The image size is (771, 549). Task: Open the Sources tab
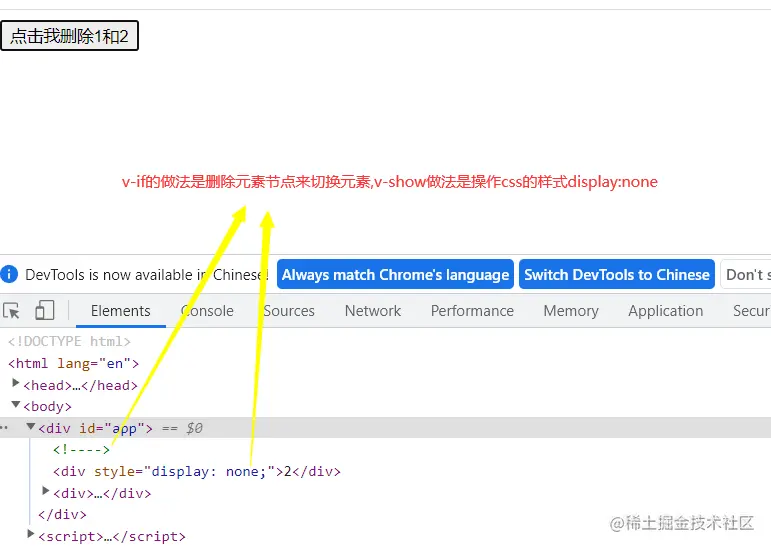289,311
